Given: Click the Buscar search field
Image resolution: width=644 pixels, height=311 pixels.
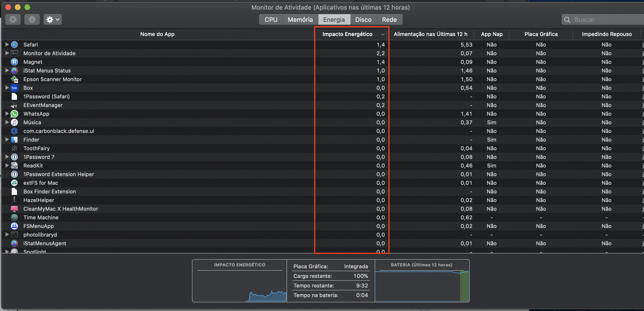Looking at the screenshot, I should (603, 19).
